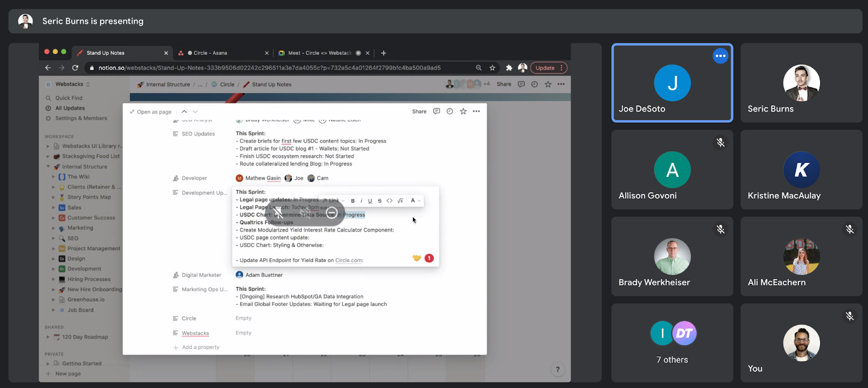Image resolution: width=868 pixels, height=388 pixels.
Task: Open help question mark button
Action: click(557, 370)
